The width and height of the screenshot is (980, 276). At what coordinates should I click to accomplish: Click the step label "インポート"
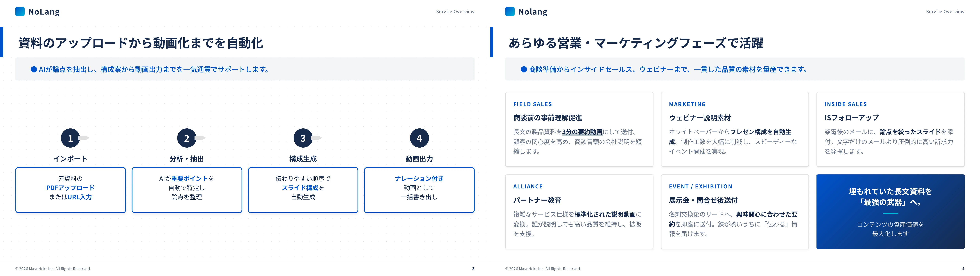70,159
